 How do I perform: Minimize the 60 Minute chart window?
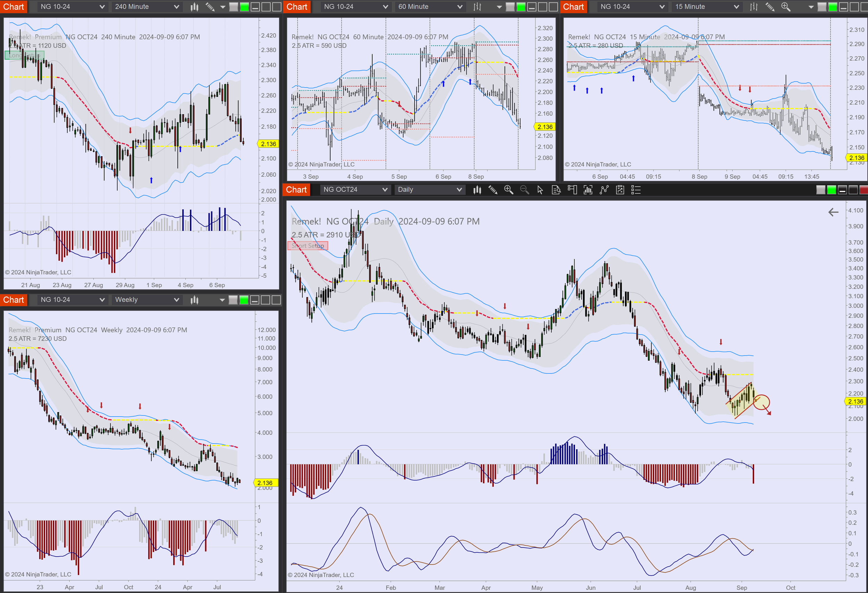pyautogui.click(x=532, y=7)
